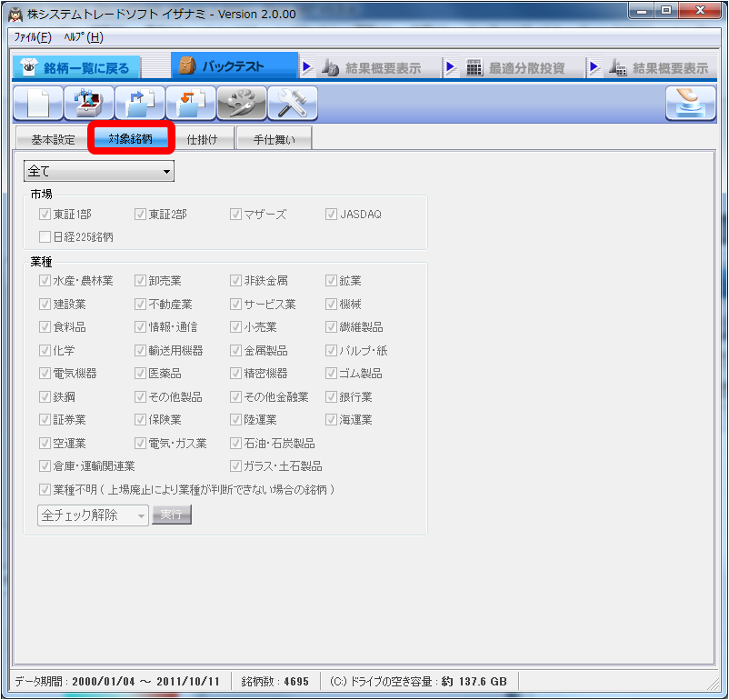The width and height of the screenshot is (729, 700).
Task: Toggle the 水産・農林業 checkbox
Action: coord(45,281)
